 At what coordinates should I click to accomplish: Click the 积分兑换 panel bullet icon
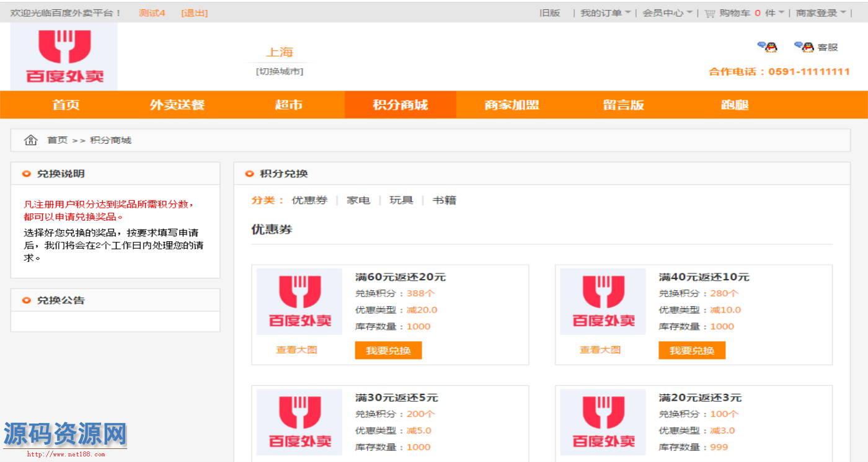coord(249,174)
